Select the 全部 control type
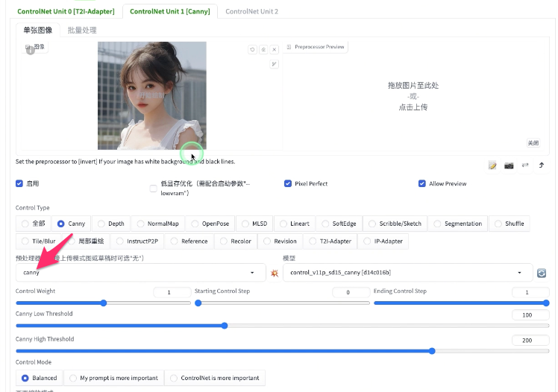 (34, 224)
